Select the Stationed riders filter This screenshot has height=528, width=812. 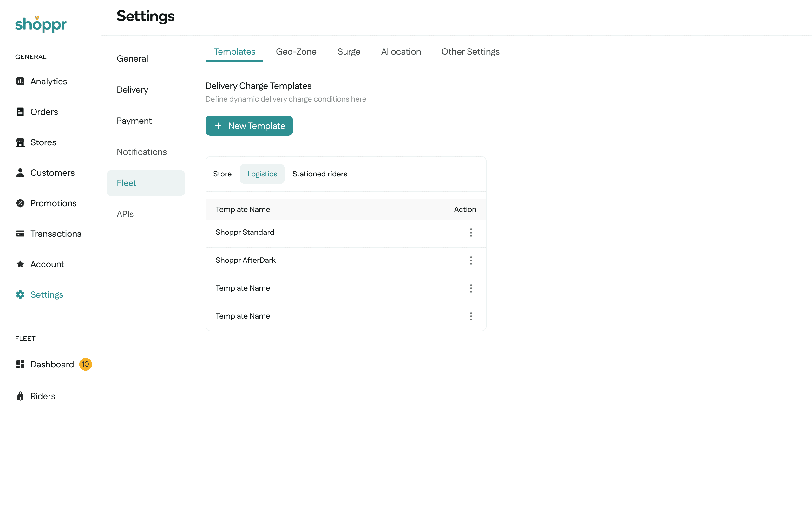click(x=320, y=174)
